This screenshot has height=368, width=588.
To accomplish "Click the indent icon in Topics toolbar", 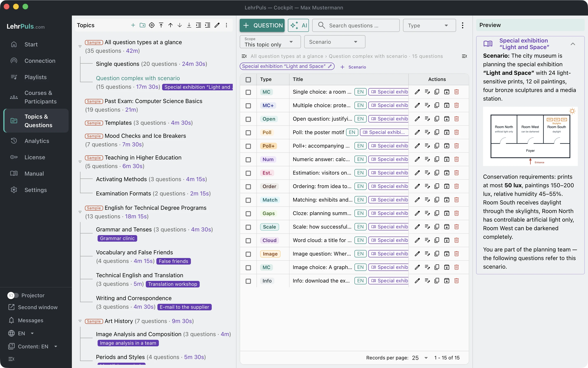I will [207, 25].
